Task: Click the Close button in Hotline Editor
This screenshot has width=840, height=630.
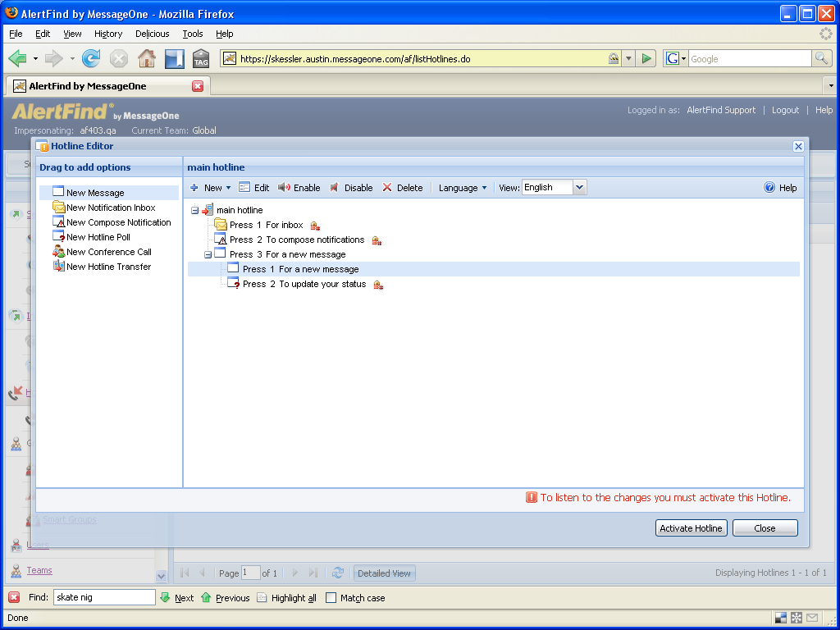Action: point(765,528)
